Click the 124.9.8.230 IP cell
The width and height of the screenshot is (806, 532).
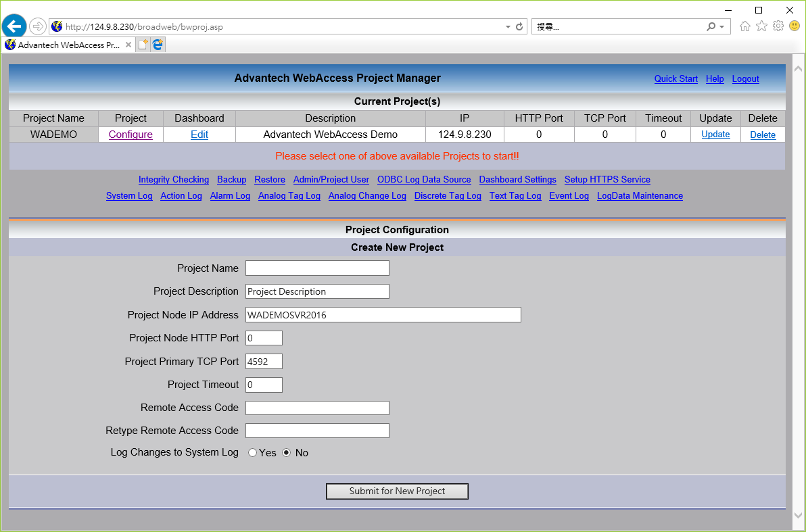(x=465, y=134)
